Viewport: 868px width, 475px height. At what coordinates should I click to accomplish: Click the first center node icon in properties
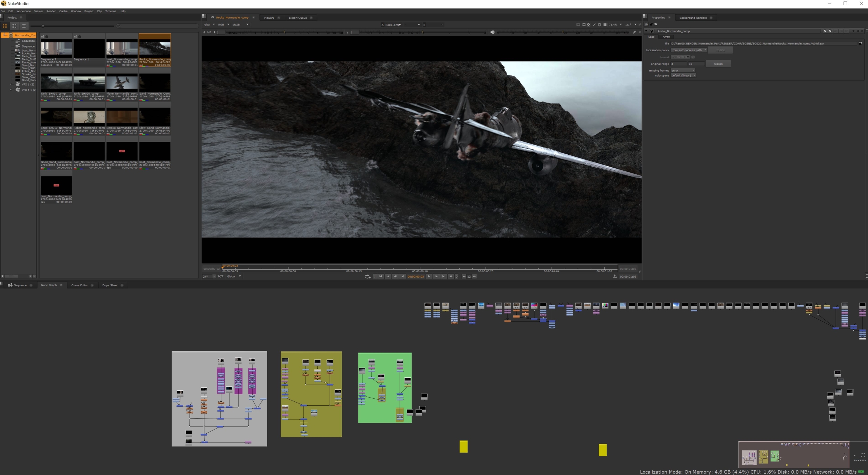click(x=825, y=31)
